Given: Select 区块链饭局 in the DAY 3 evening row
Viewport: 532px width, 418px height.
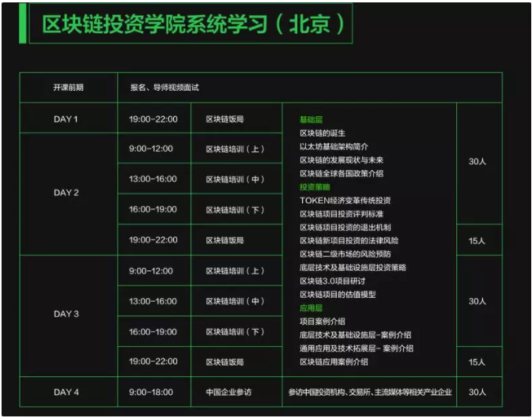Looking at the screenshot, I should click(x=224, y=362).
